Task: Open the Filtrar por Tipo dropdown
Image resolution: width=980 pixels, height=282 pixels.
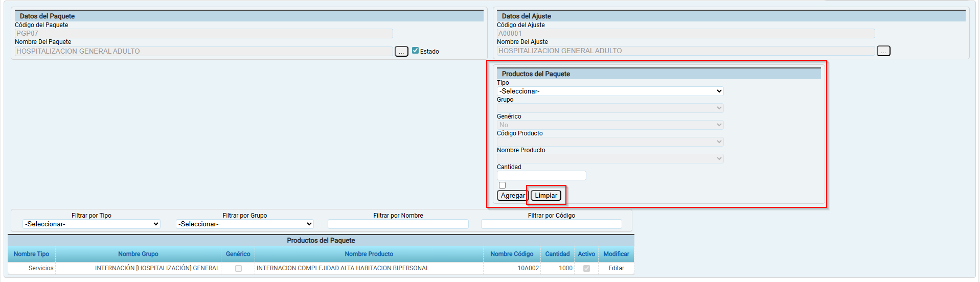Action: pos(92,224)
